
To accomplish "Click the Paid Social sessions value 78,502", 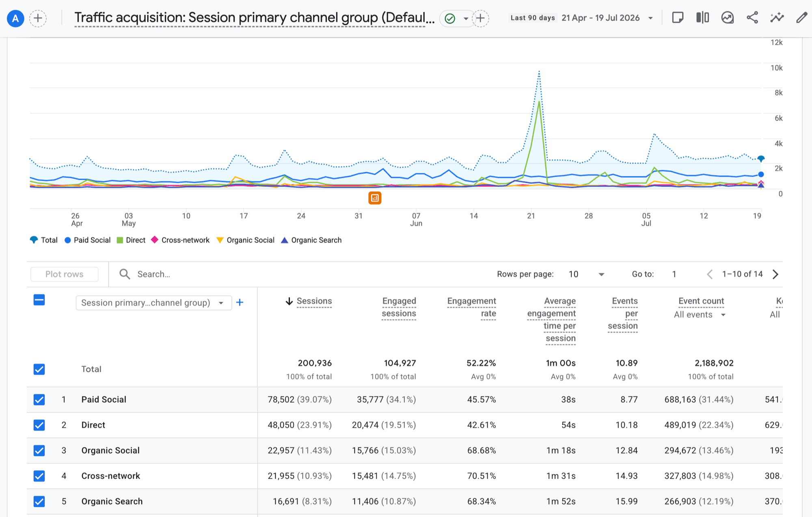I will pyautogui.click(x=281, y=400).
